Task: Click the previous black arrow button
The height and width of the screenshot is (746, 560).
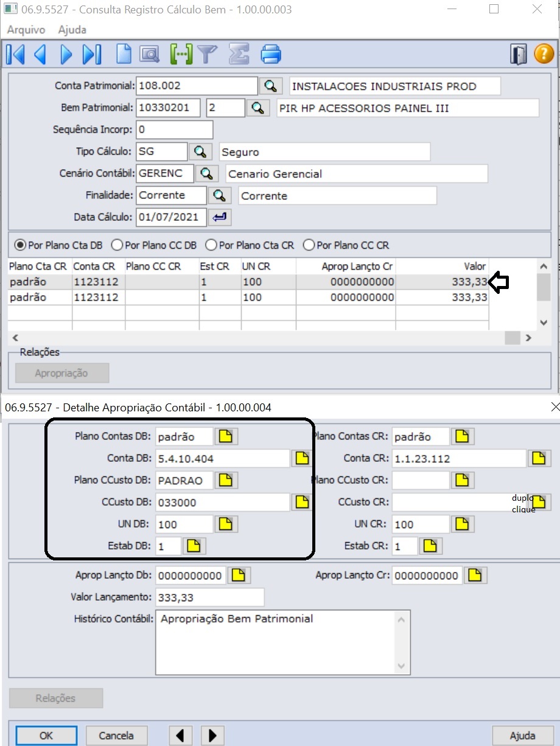Action: 181,735
